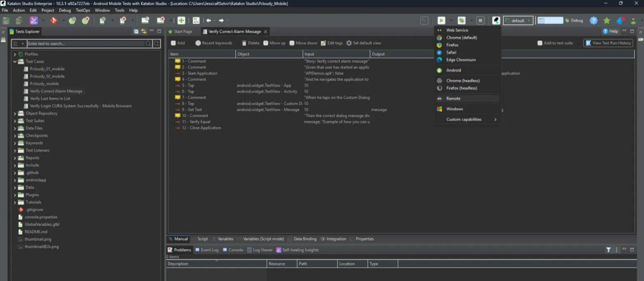644x281 pixels.
Task: Click the Link with Editor icon in Tests Explorer
Action: [x=144, y=32]
